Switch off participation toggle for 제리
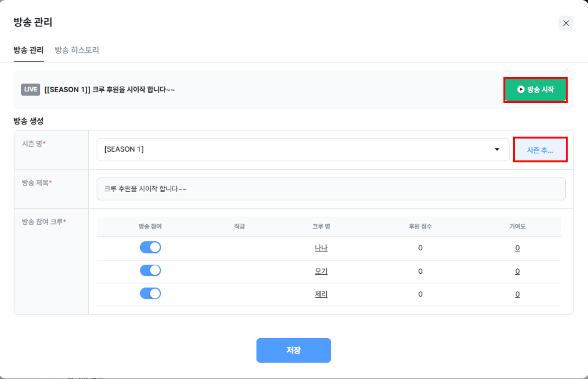 point(150,294)
